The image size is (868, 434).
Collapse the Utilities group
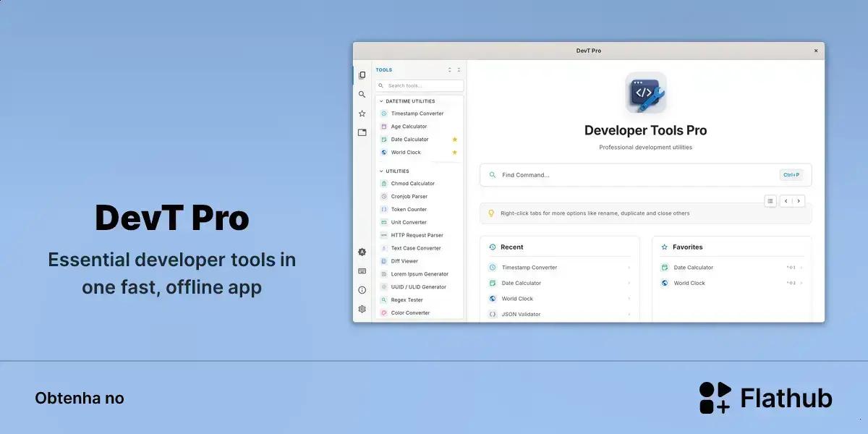381,171
